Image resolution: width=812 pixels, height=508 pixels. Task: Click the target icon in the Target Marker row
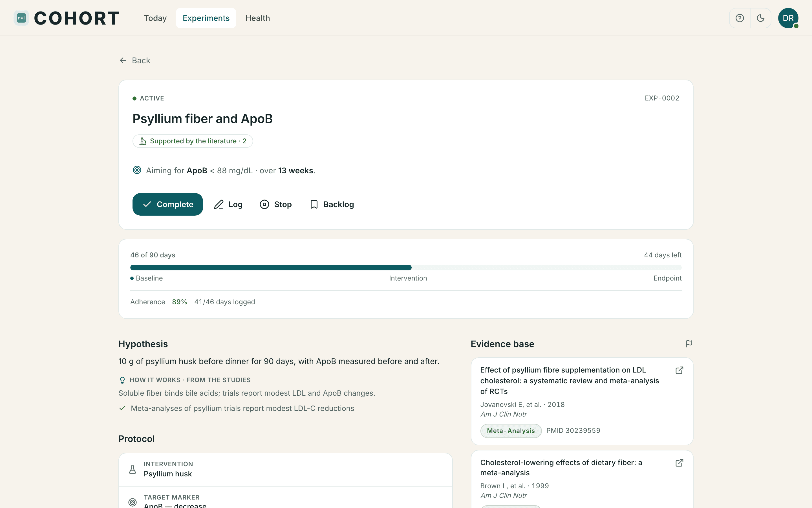pyautogui.click(x=133, y=502)
